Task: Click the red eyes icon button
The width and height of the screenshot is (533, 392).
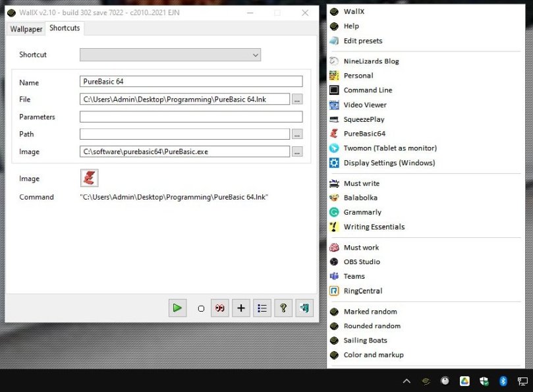Action: (x=219, y=308)
